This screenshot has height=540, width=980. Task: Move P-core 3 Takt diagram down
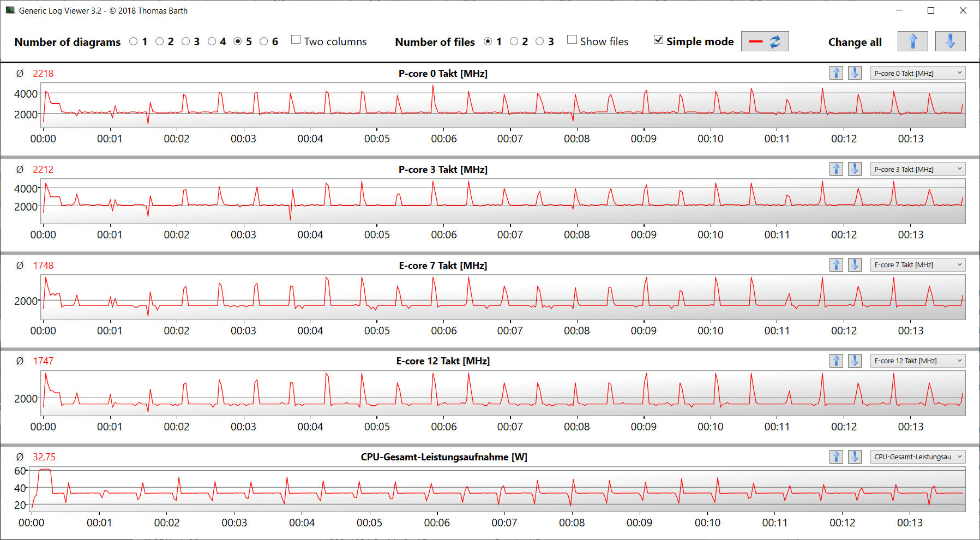[855, 169]
